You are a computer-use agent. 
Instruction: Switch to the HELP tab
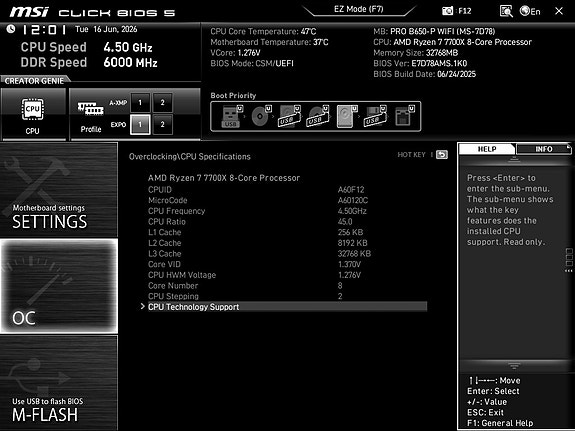pyautogui.click(x=487, y=149)
